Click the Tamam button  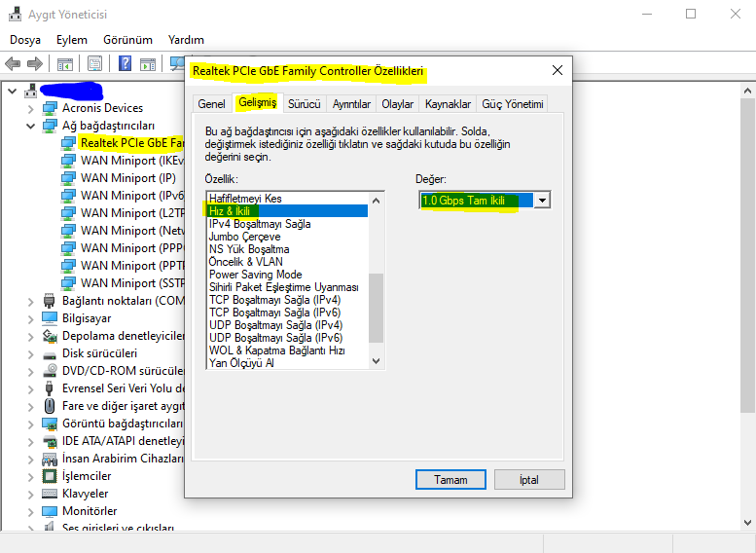click(450, 480)
